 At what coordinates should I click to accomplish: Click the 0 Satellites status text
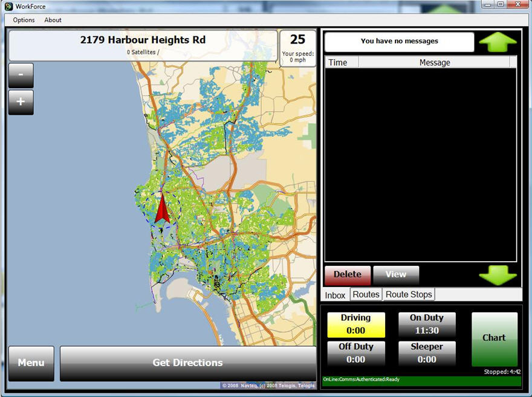click(x=143, y=52)
